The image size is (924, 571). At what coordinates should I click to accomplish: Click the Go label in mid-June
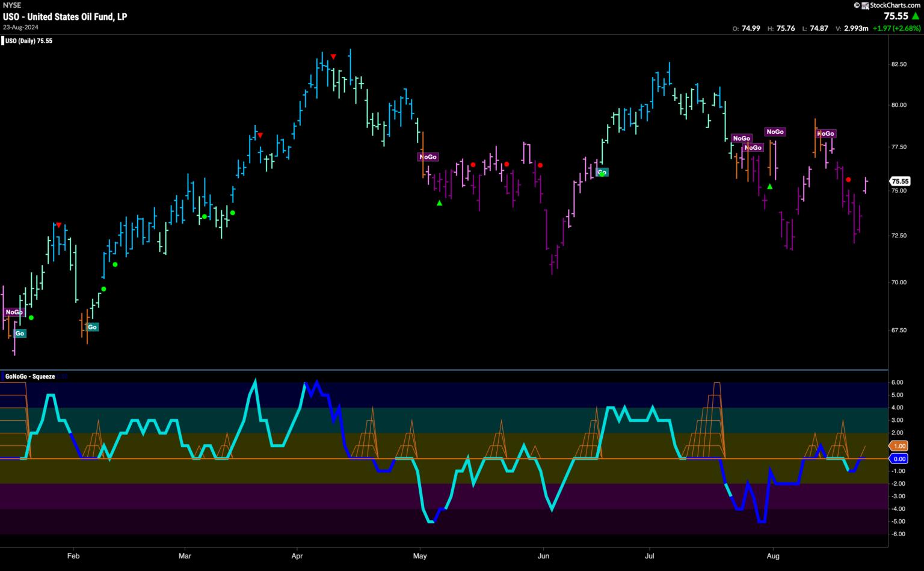click(602, 173)
